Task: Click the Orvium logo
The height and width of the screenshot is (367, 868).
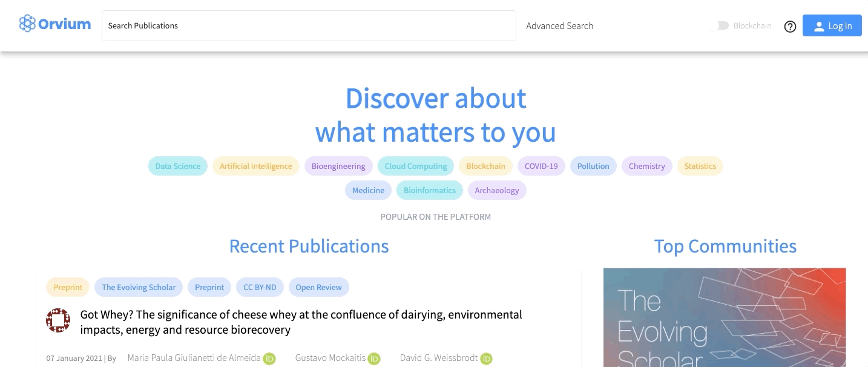Action: [x=55, y=24]
